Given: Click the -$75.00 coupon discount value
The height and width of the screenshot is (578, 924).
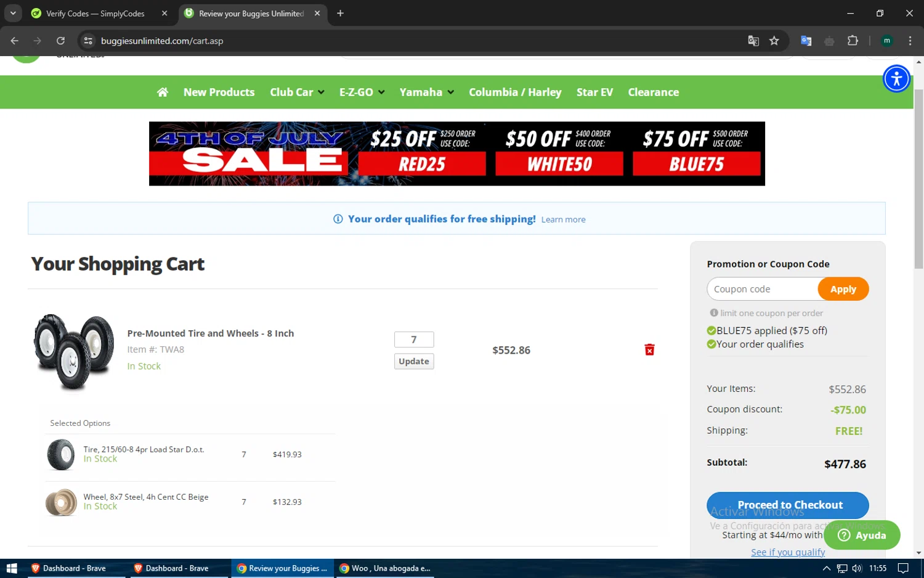Looking at the screenshot, I should (x=848, y=410).
